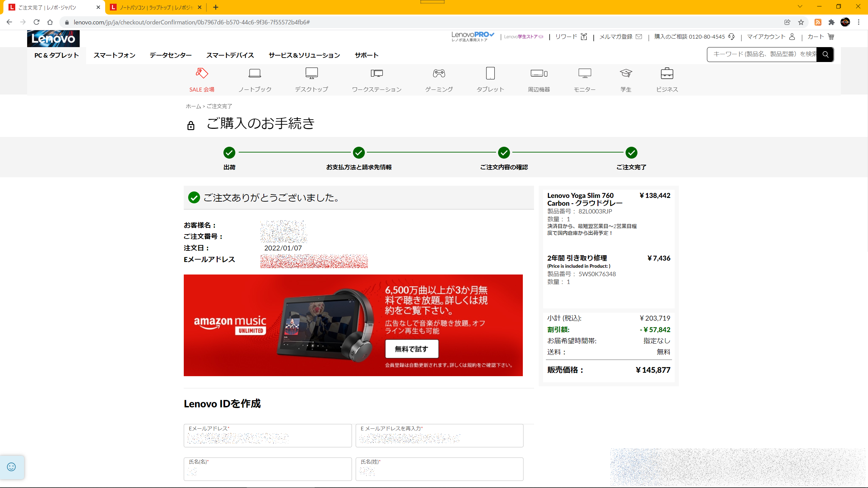The image size is (868, 488).
Task: Open the データセンター menu
Action: coord(171,55)
